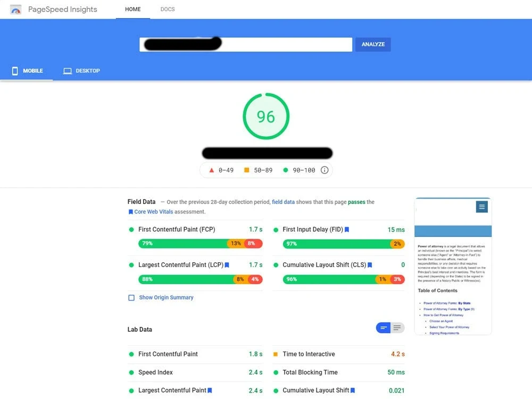Click the orange square 50-89 legend icon
This screenshot has width=532, height=399.
[x=247, y=170]
